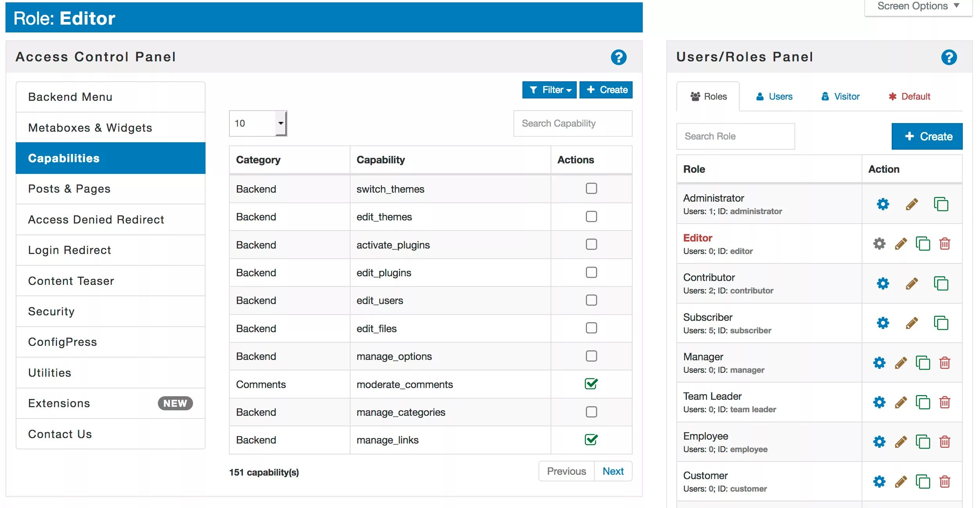980x508 pixels.
Task: Open the 10 rows-per-page selector
Action: 258,123
